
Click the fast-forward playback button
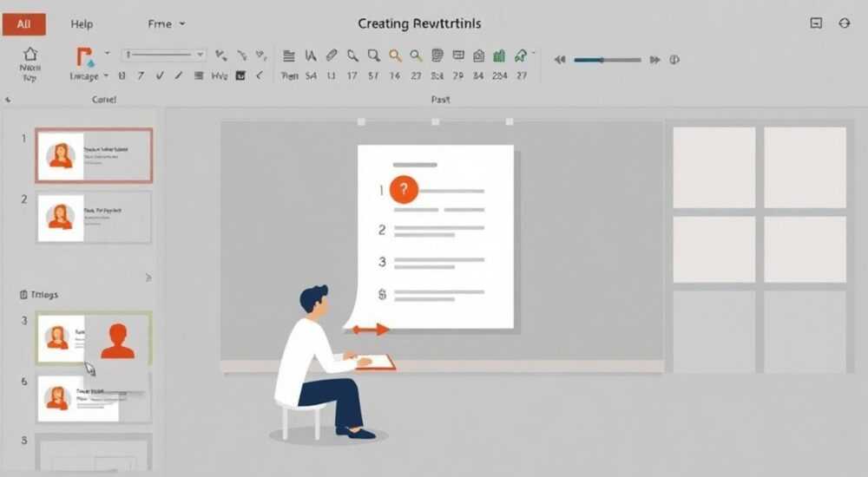[x=654, y=60]
